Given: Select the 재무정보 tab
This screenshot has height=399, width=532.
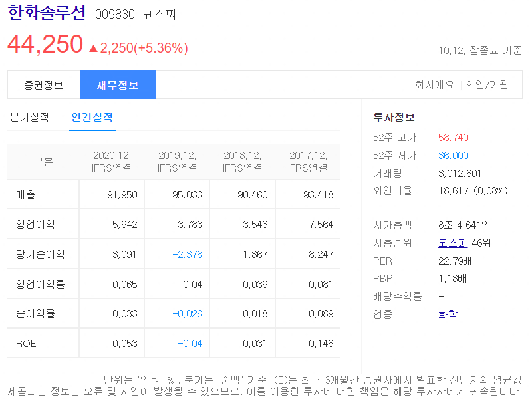Looking at the screenshot, I should [118, 85].
